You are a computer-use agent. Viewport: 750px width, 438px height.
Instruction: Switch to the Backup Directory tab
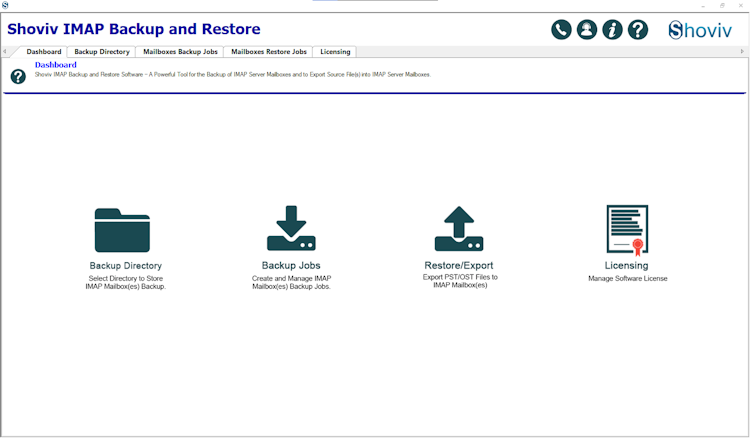pos(102,52)
